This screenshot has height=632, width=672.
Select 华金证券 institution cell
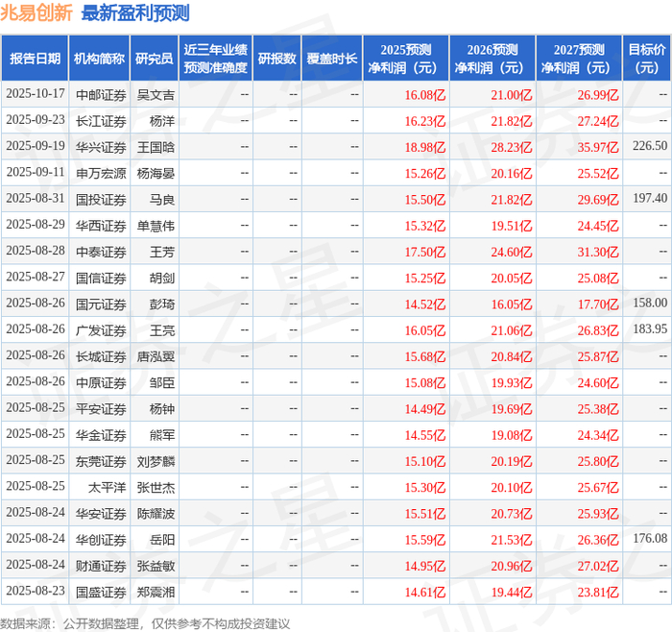[101, 435]
